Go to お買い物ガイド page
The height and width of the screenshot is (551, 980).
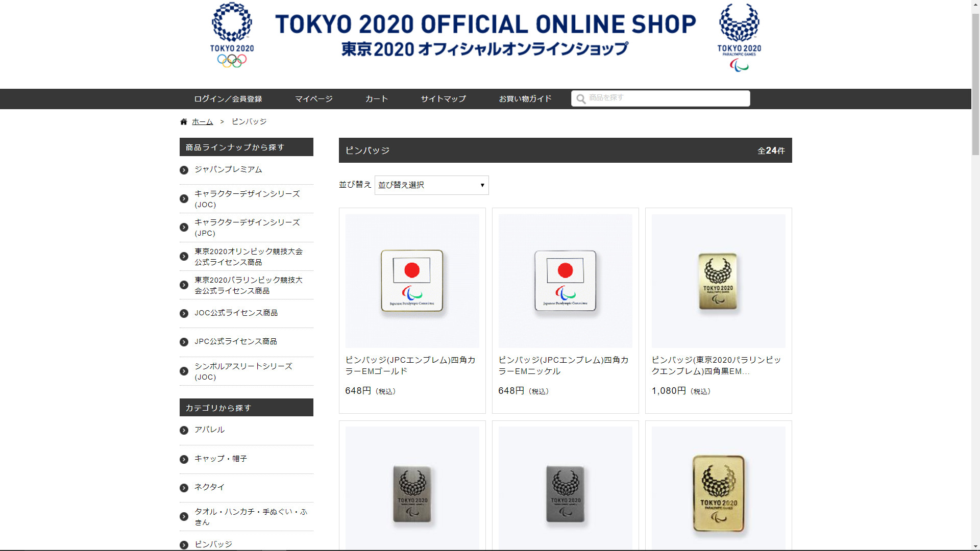525,99
